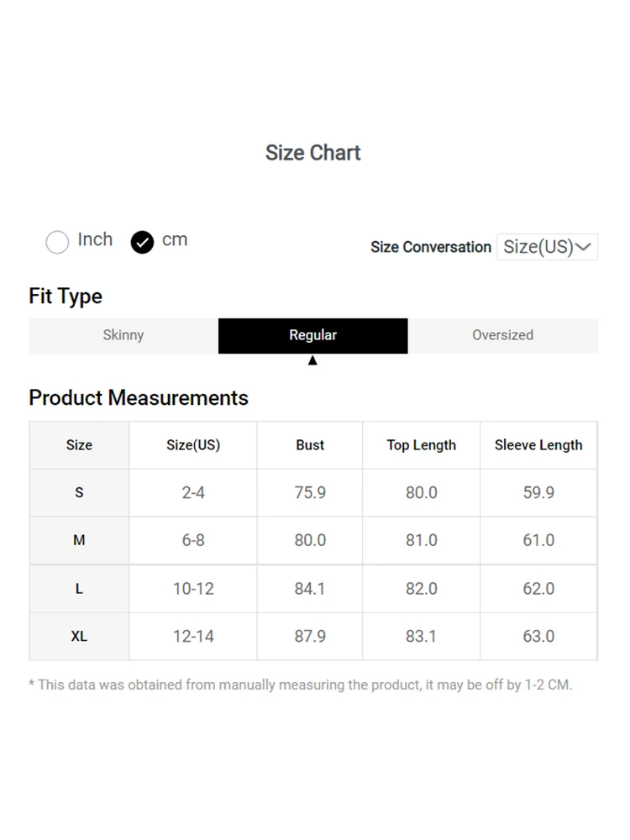Image resolution: width=630 pixels, height=840 pixels.
Task: Click the Size(US) column header
Action: [193, 445]
